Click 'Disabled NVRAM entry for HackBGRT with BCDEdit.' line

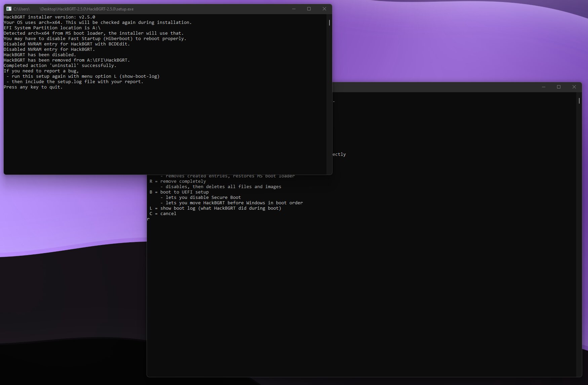coord(67,44)
